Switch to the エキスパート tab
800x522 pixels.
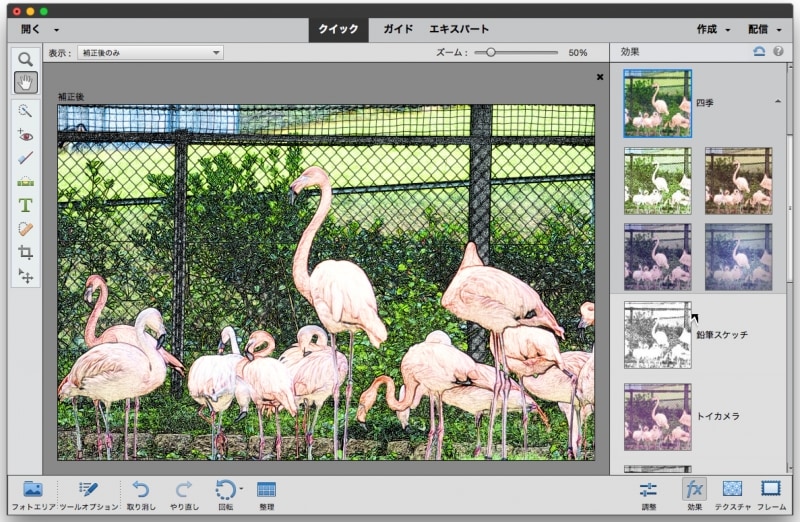(458, 29)
